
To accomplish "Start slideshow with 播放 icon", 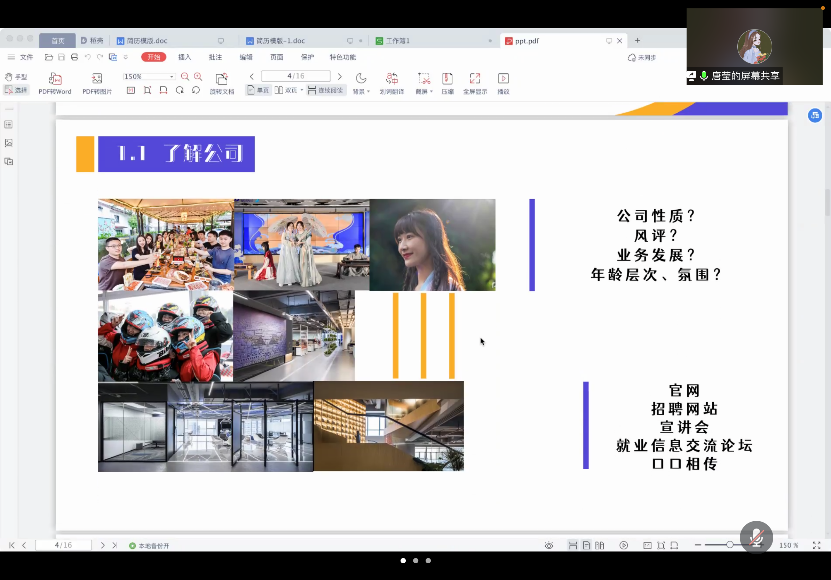I will (x=503, y=79).
